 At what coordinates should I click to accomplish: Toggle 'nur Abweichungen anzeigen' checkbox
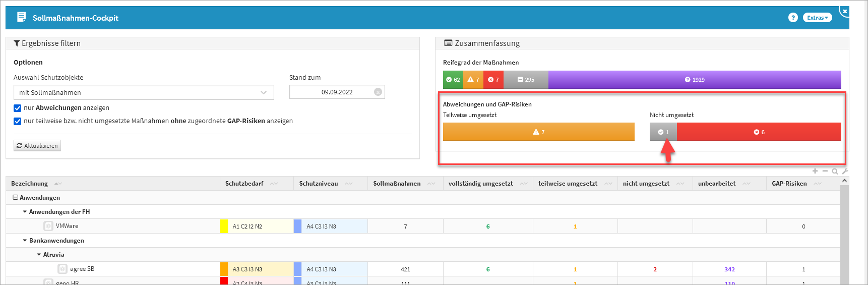point(18,108)
